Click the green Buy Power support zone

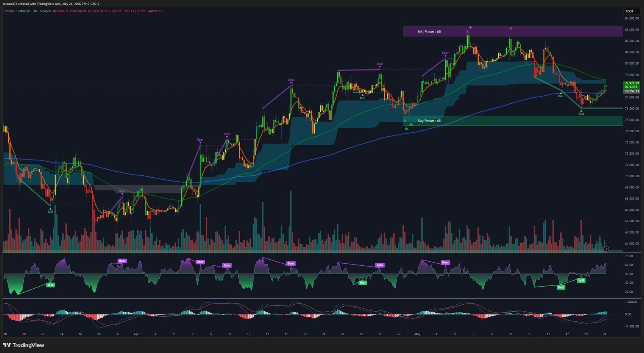tap(513, 121)
